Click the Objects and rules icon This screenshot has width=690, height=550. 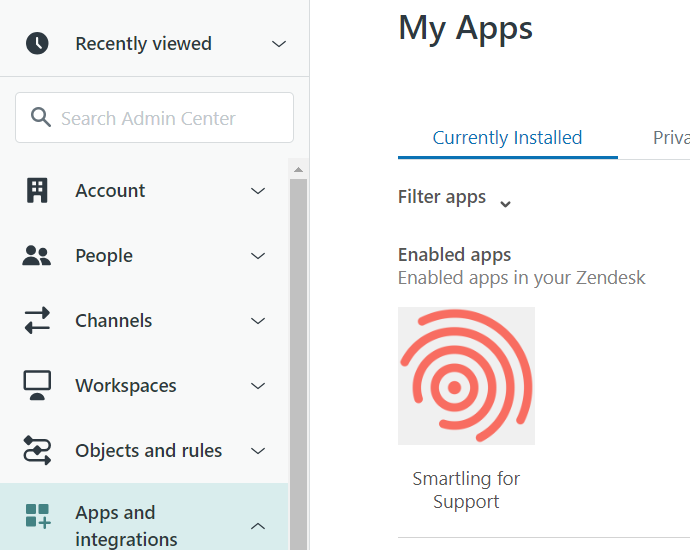tap(37, 451)
